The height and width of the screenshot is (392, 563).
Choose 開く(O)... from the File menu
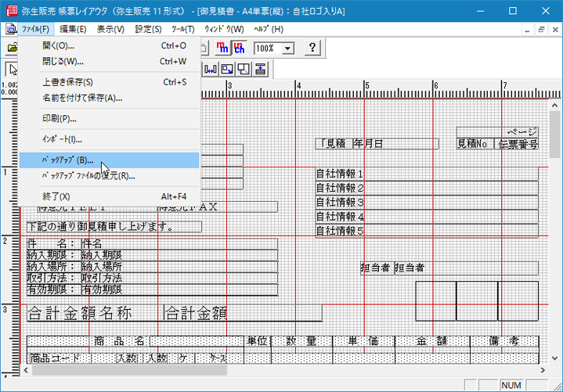[109, 46]
